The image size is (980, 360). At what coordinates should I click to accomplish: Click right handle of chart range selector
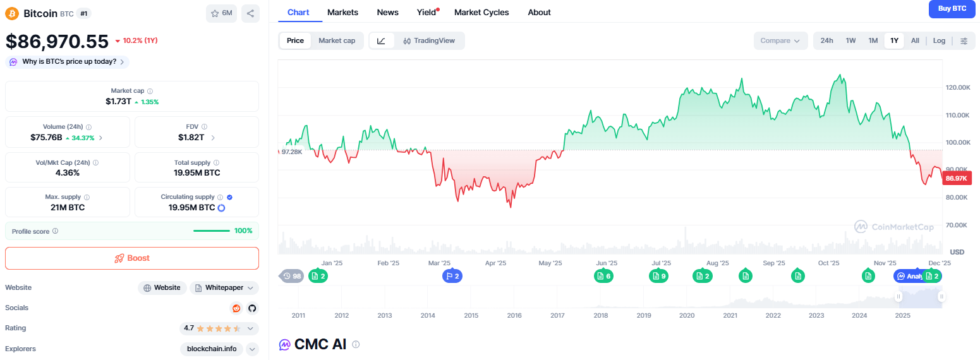point(941,296)
